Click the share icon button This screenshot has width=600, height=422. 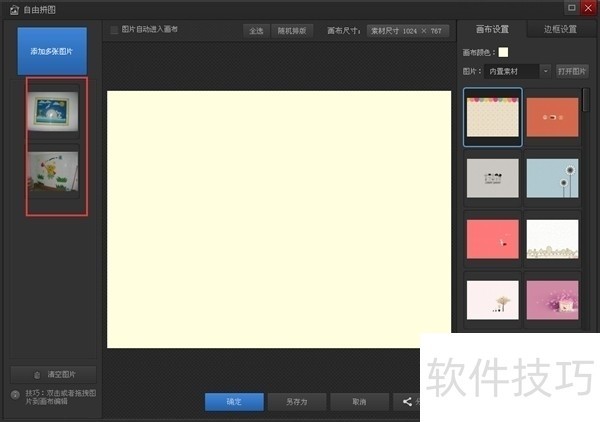pyautogui.click(x=407, y=402)
